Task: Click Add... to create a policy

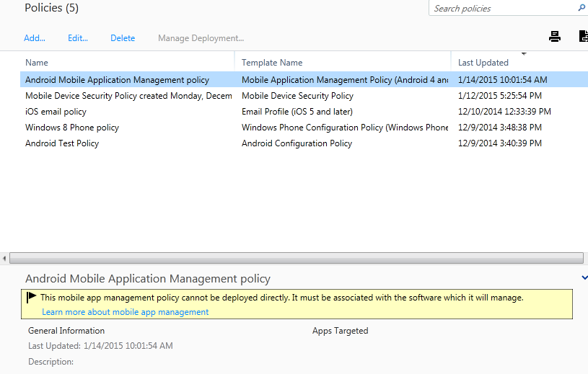Action: click(35, 38)
